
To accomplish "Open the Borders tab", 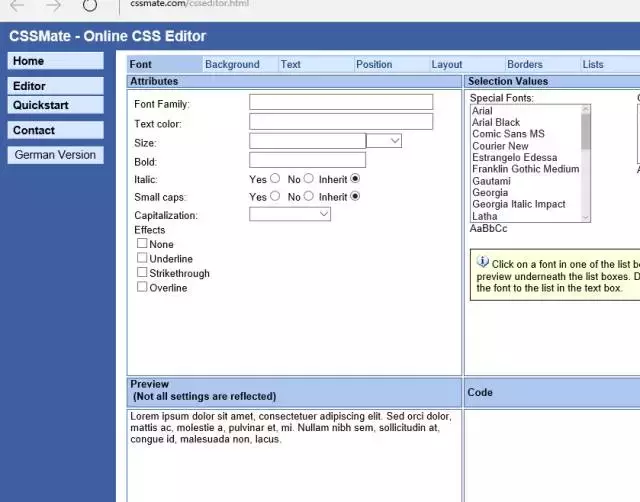I will 525,64.
